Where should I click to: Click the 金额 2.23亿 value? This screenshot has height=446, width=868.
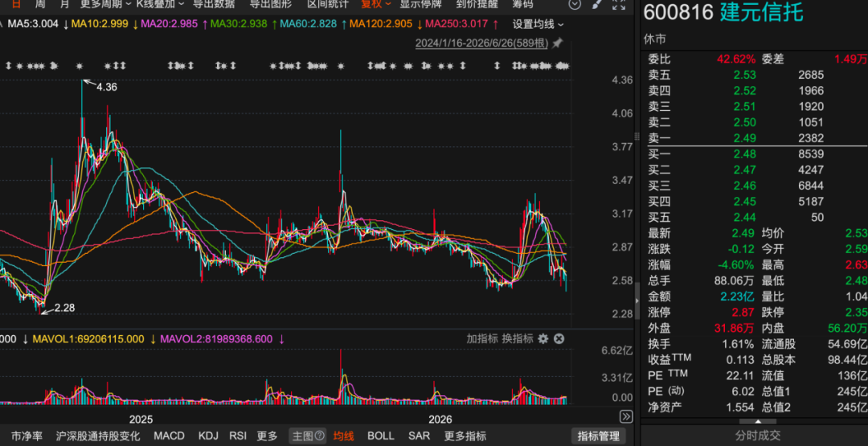(737, 296)
